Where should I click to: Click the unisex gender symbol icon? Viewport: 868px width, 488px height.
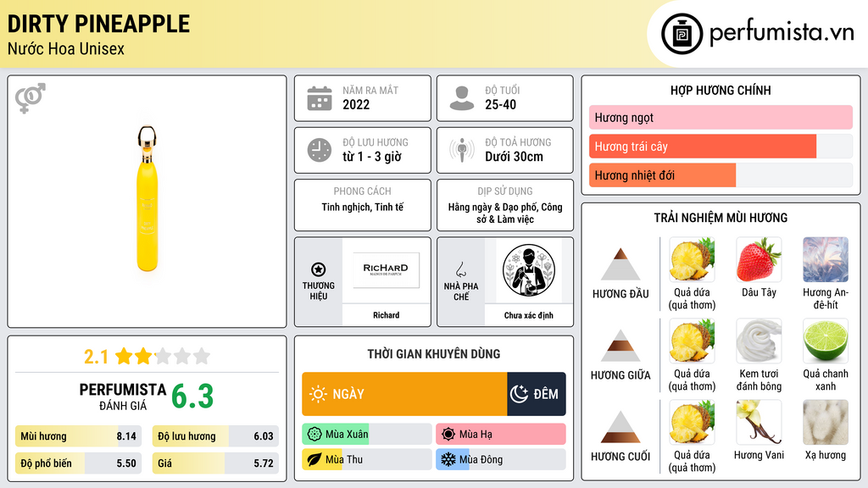(x=31, y=98)
